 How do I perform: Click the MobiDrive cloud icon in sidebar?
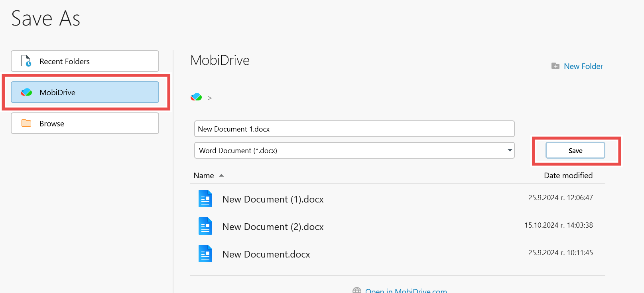tap(26, 92)
